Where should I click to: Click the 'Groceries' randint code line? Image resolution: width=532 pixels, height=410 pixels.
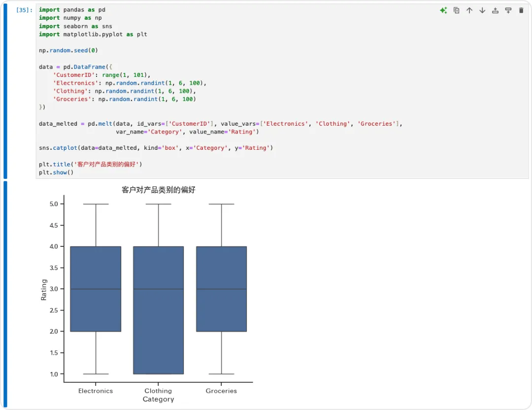124,100
